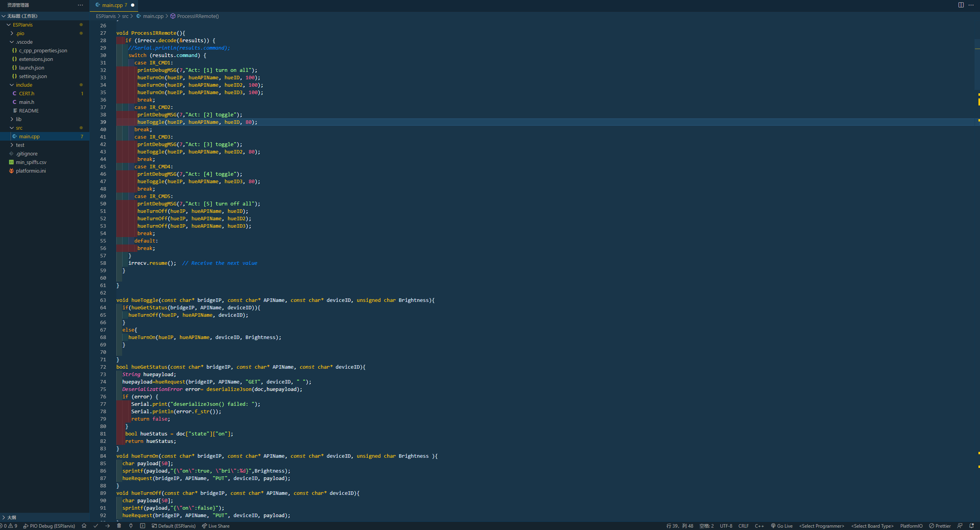The width and height of the screenshot is (980, 530).
Task: Open the CERT.h file in include
Action: pyautogui.click(x=27, y=93)
